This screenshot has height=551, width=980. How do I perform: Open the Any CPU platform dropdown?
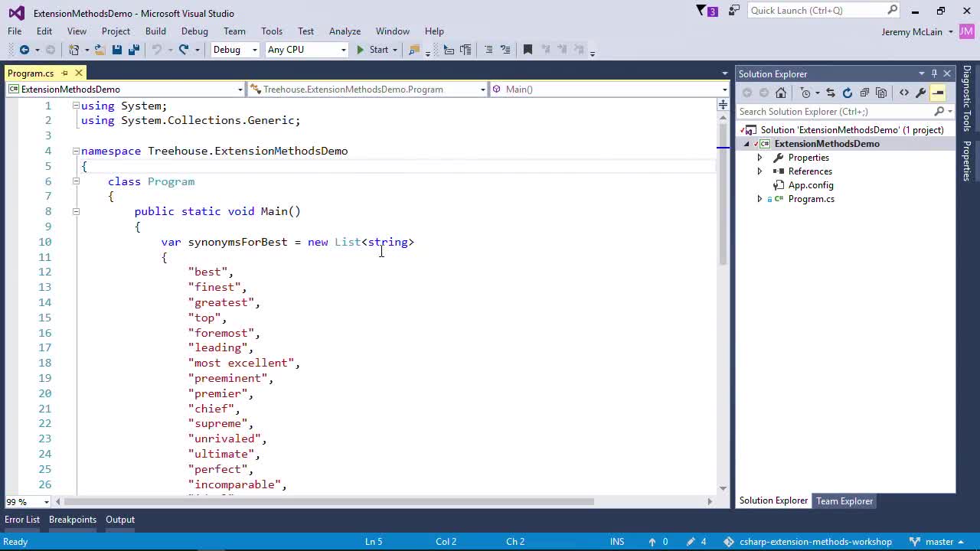click(x=306, y=49)
